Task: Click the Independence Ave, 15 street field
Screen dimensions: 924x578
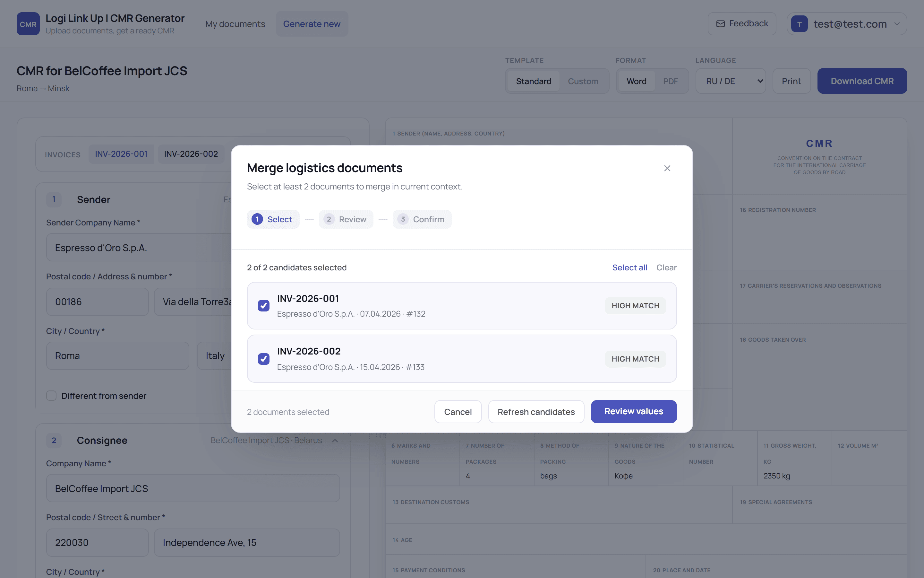Action: (247, 542)
